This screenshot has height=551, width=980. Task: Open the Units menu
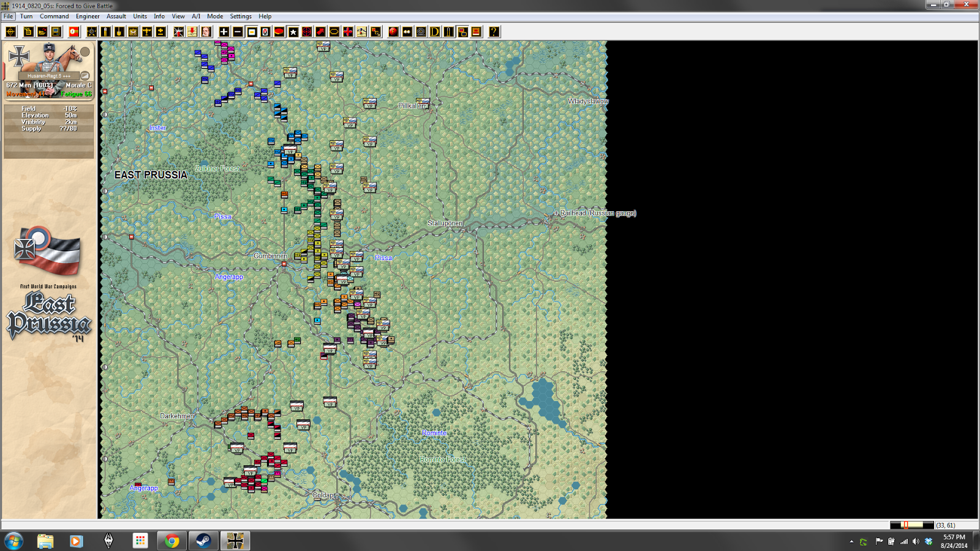[140, 17]
